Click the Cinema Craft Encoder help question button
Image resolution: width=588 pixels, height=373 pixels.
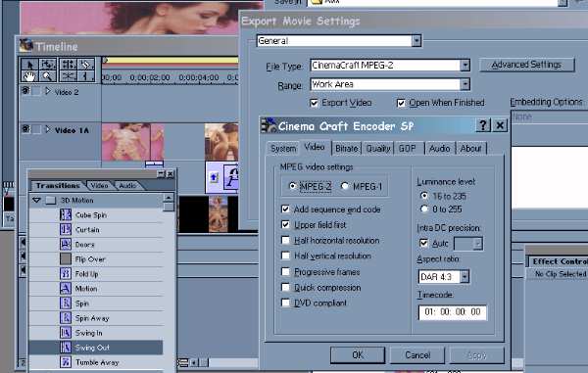[x=483, y=125]
